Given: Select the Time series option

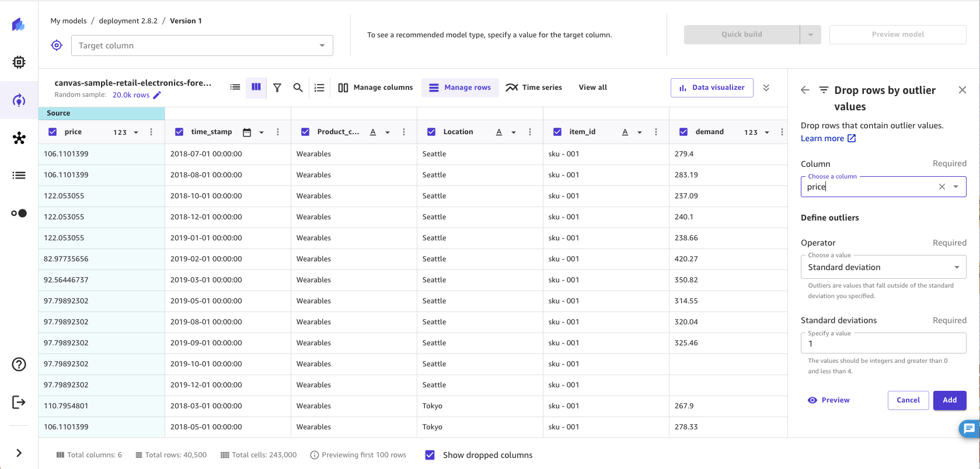Looking at the screenshot, I should 533,87.
